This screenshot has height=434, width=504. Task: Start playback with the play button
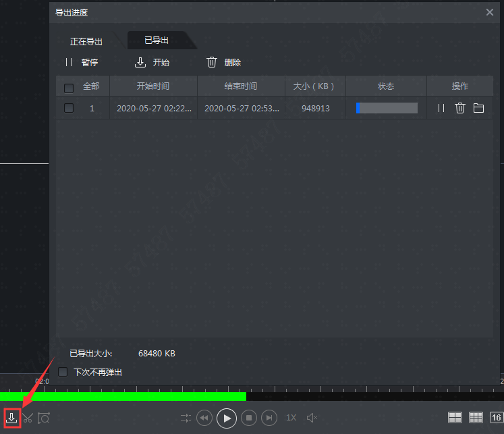coord(227,418)
